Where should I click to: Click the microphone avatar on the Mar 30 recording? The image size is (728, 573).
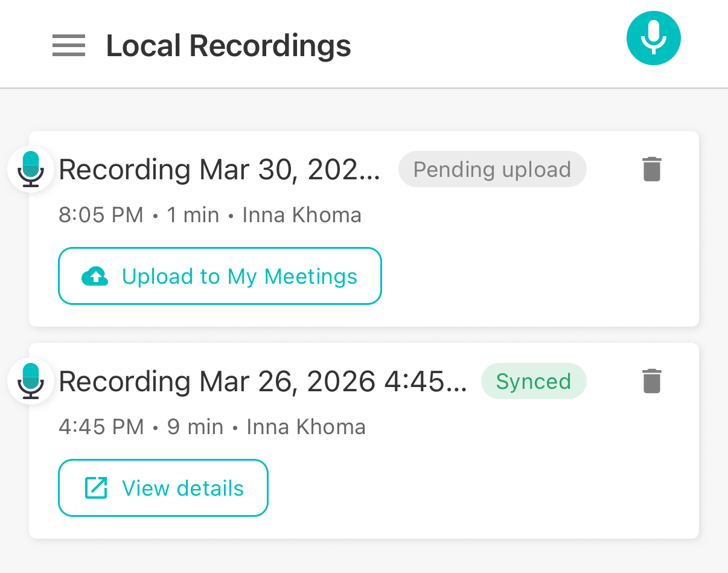pyautogui.click(x=31, y=169)
